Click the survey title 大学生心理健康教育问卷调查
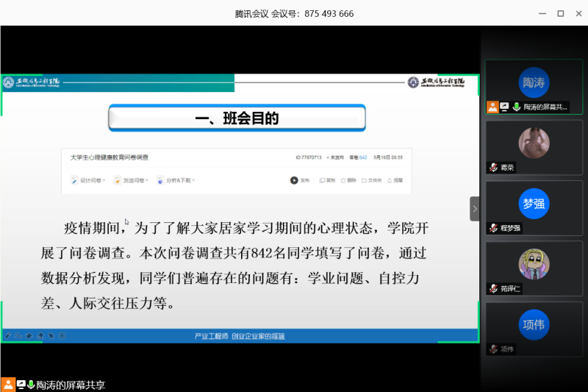Image resolution: width=588 pixels, height=392 pixels. click(110, 157)
